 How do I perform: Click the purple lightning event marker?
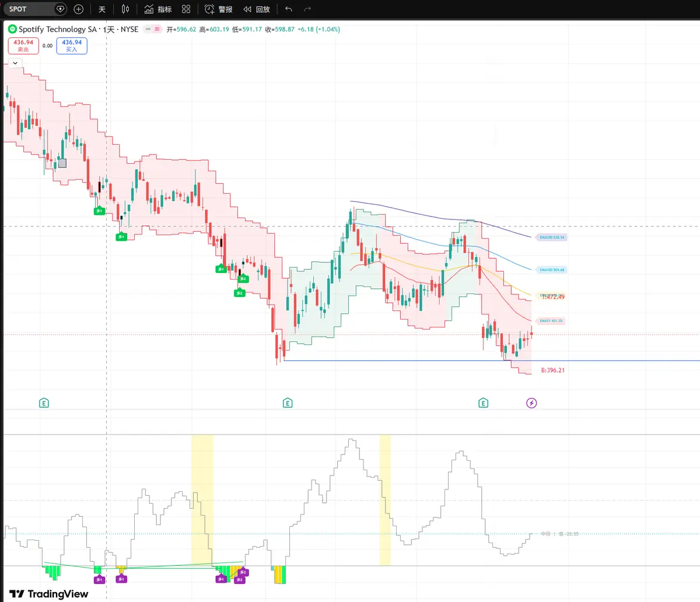point(531,403)
